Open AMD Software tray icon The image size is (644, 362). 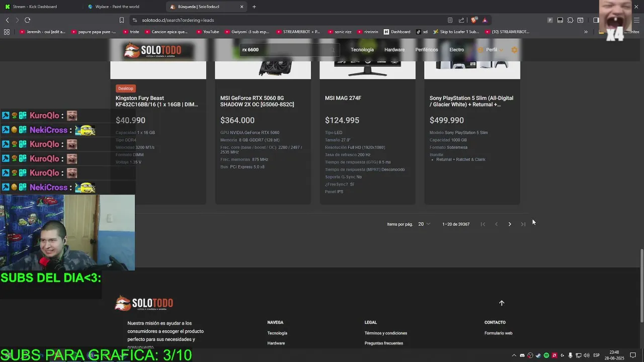click(x=554, y=355)
